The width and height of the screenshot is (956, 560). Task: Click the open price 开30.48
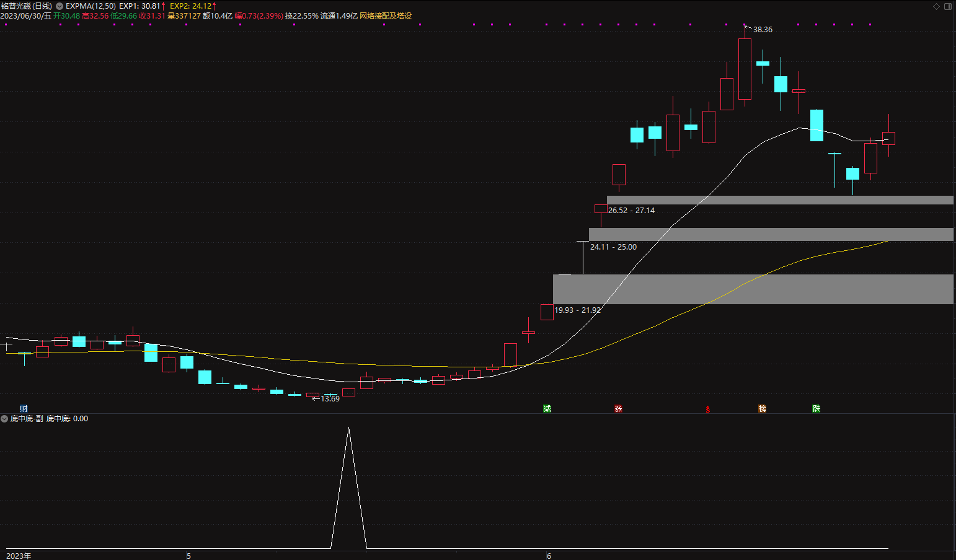point(66,16)
